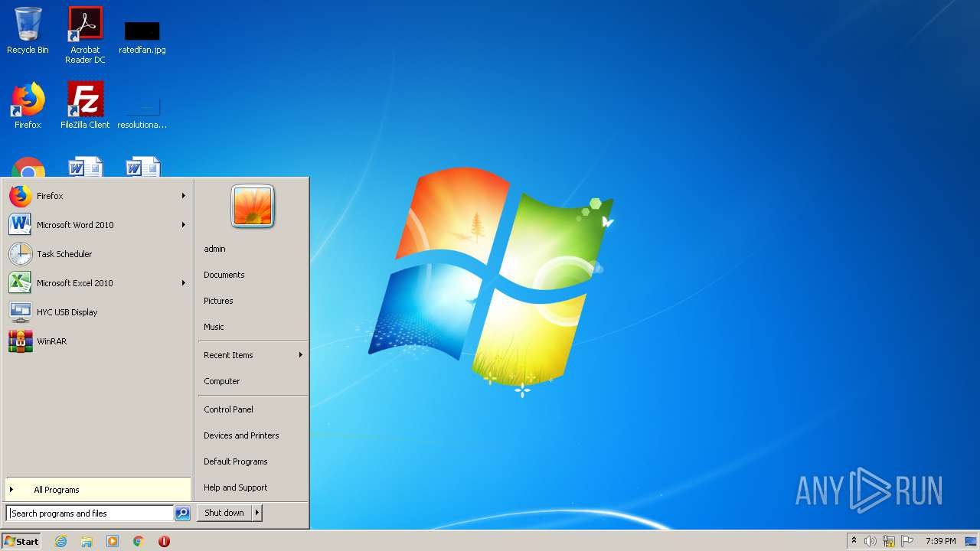Click the 7:39 PM clock
This screenshot has width=980, height=551.
coord(940,541)
